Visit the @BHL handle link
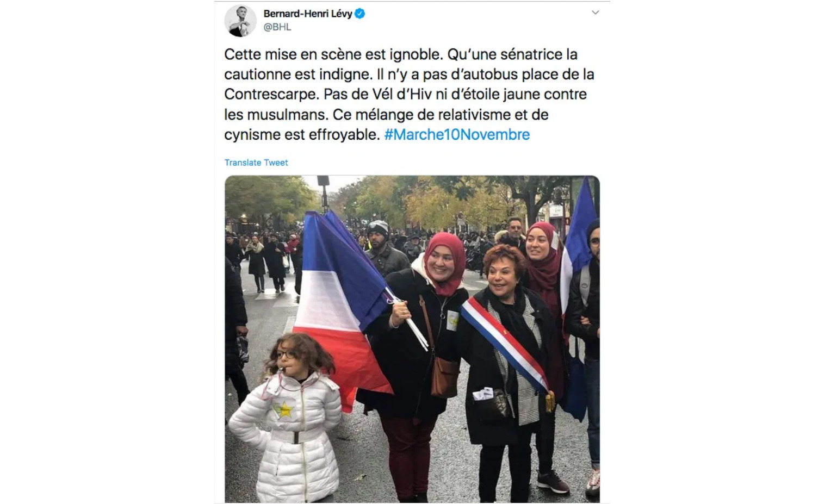 point(277,27)
